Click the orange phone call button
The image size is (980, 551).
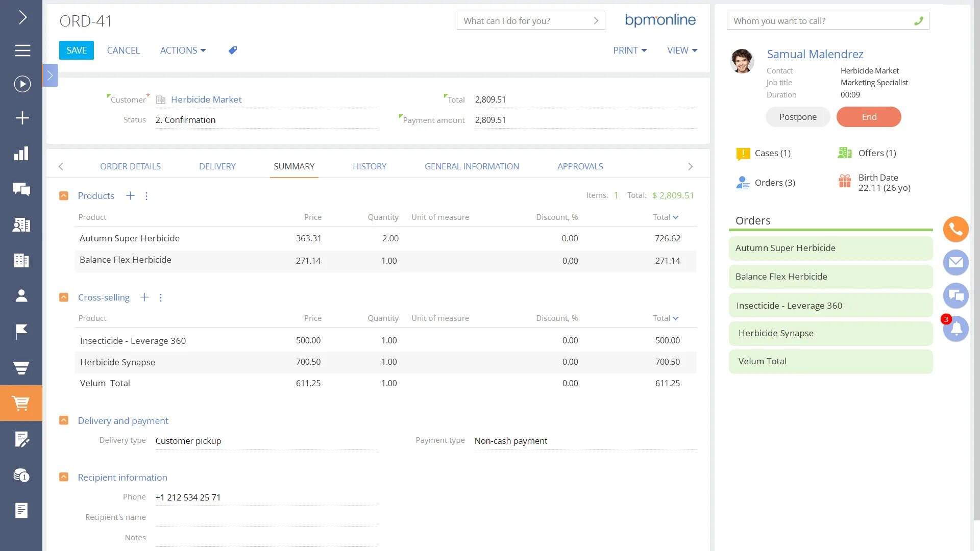pos(955,229)
